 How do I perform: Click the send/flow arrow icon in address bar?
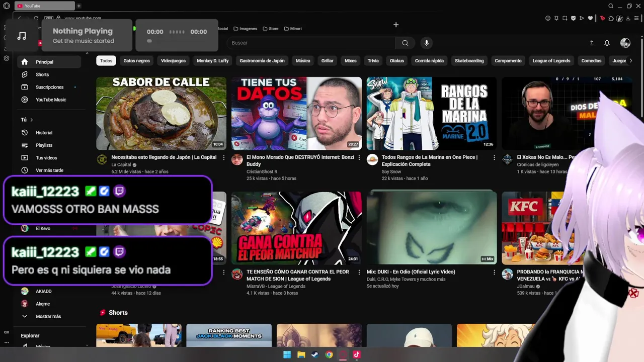click(x=582, y=18)
